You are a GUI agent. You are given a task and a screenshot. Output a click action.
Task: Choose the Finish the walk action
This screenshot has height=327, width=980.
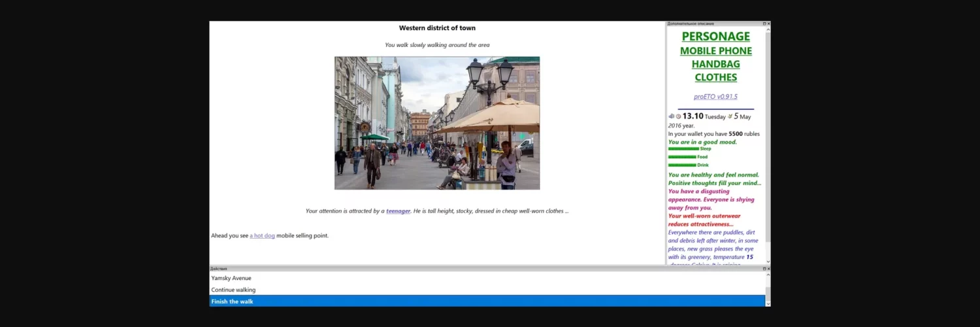point(232,301)
